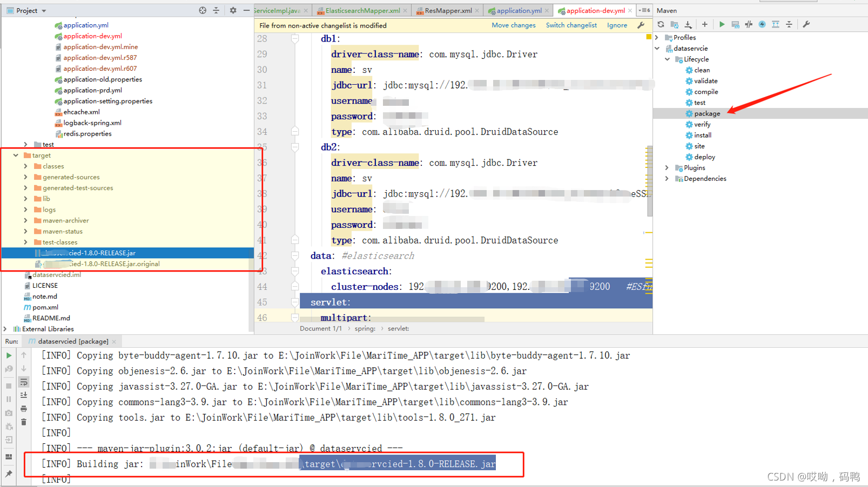Image resolution: width=868 pixels, height=487 pixels.
Task: Toggle soft-wrap in Run console
Action: pyautogui.click(x=24, y=382)
